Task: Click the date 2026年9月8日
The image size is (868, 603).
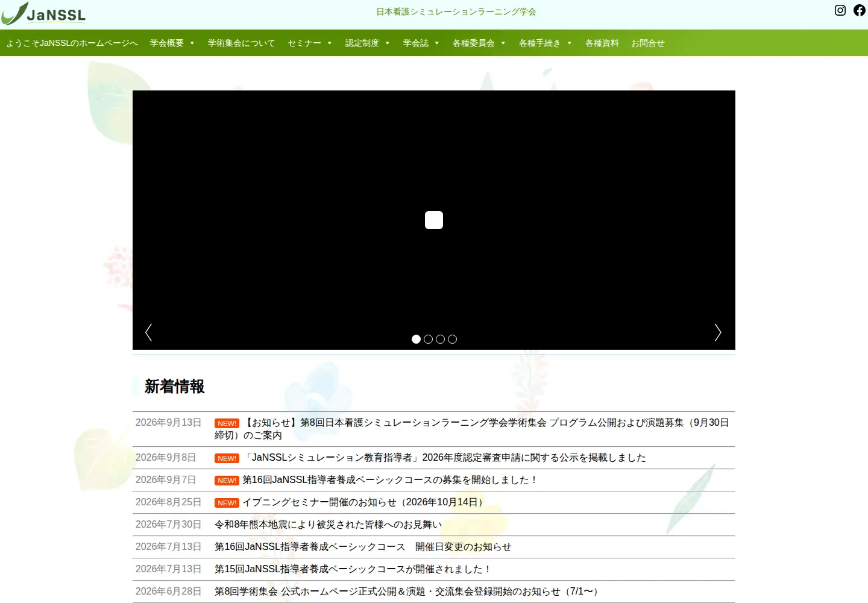Action: click(x=166, y=458)
